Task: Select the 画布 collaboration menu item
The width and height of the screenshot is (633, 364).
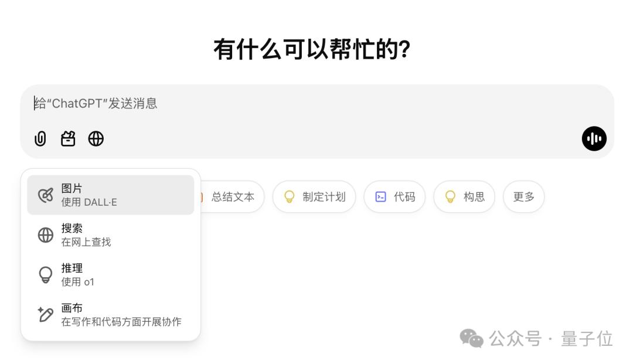Action: pos(110,314)
